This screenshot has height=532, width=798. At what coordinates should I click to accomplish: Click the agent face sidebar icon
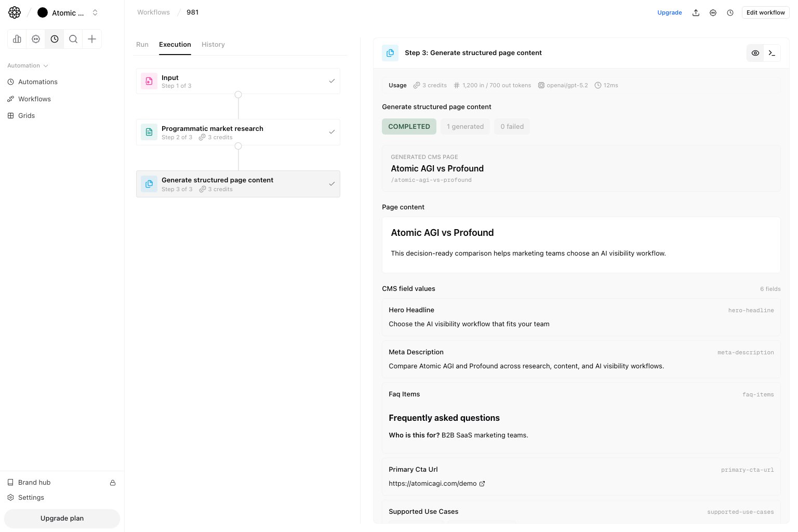click(36, 39)
